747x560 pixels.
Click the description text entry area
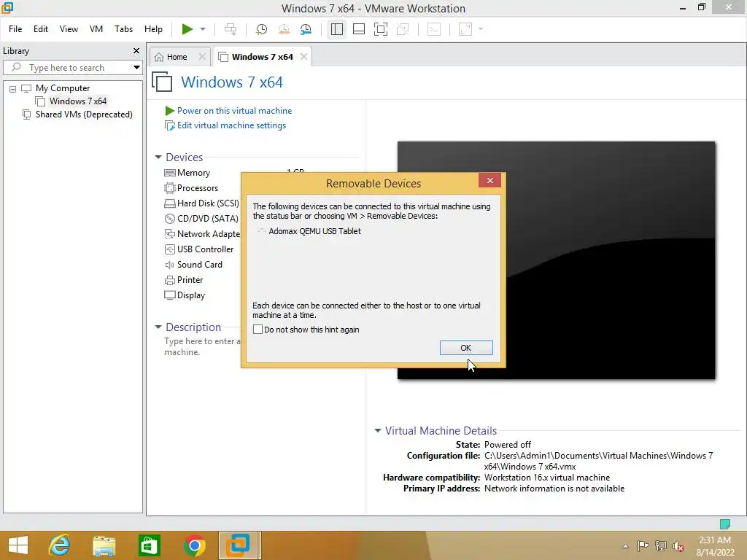coord(203,346)
